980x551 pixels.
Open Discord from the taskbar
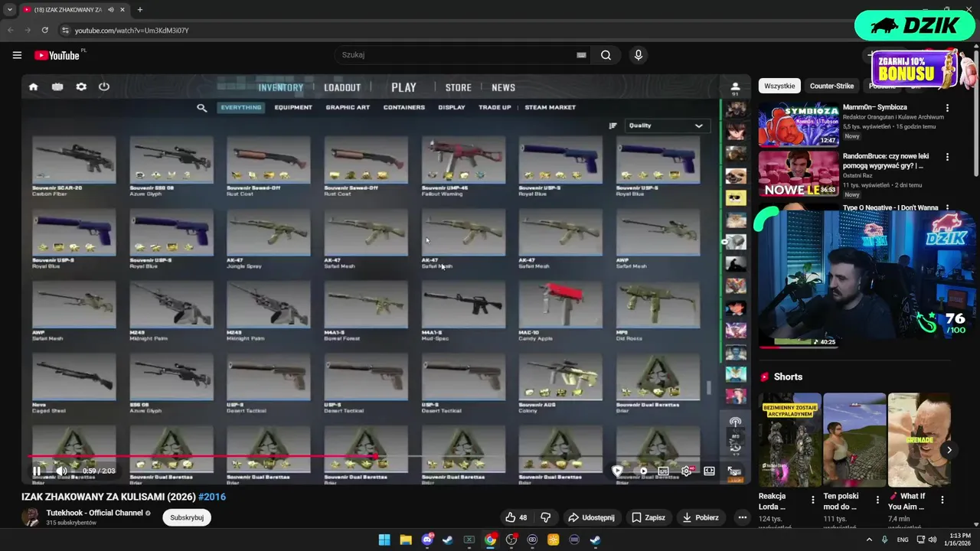427,540
